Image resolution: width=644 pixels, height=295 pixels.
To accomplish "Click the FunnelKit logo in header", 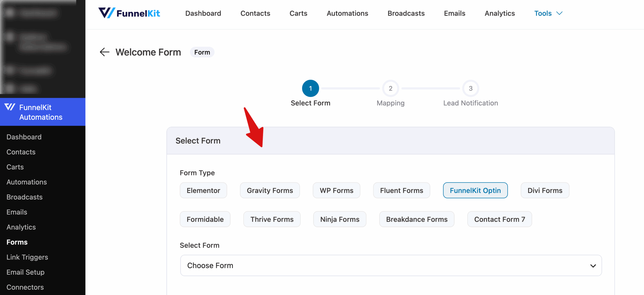I will (x=129, y=13).
